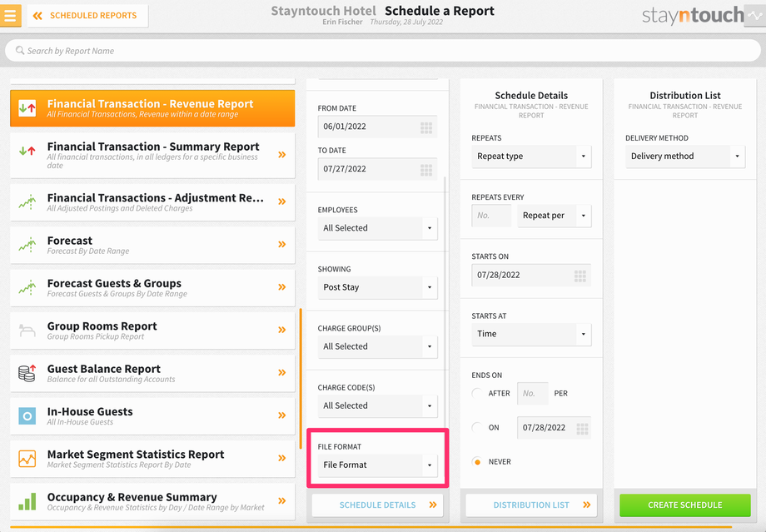This screenshot has width=766, height=532.
Task: Select Guest Balance Report title
Action: [x=103, y=369]
